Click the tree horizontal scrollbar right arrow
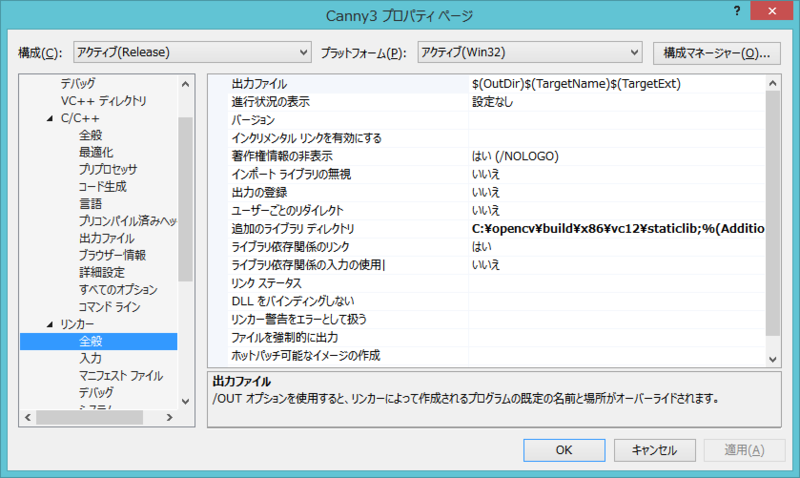The width and height of the screenshot is (800, 478). (x=169, y=417)
